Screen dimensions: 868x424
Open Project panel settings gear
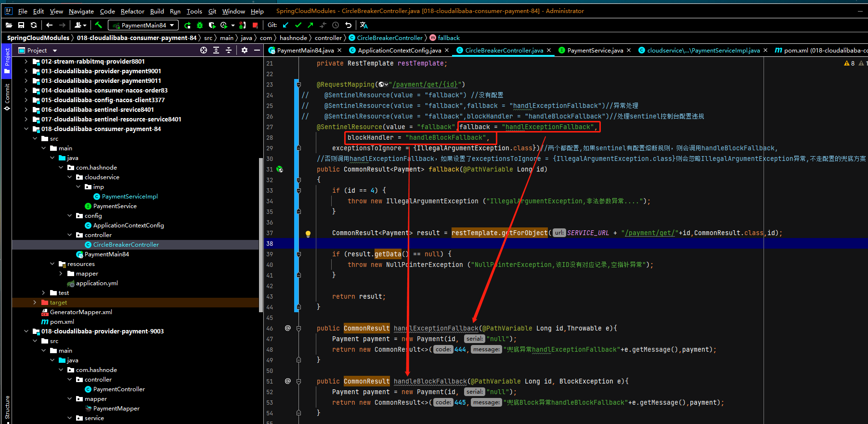pos(245,50)
